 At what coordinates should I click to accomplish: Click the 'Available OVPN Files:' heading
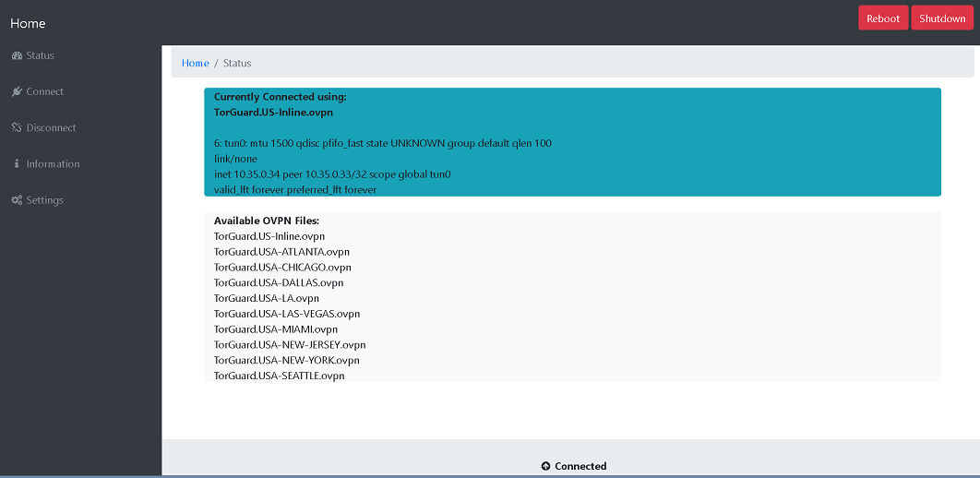tap(267, 221)
